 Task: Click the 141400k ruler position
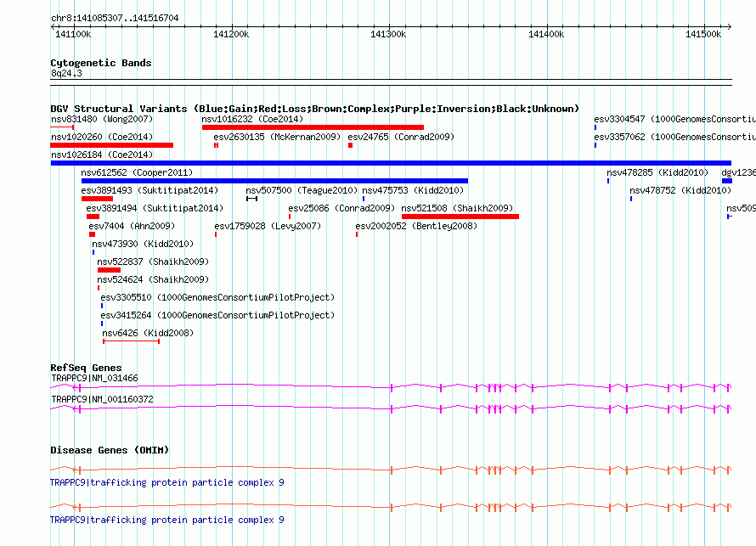[546, 34]
